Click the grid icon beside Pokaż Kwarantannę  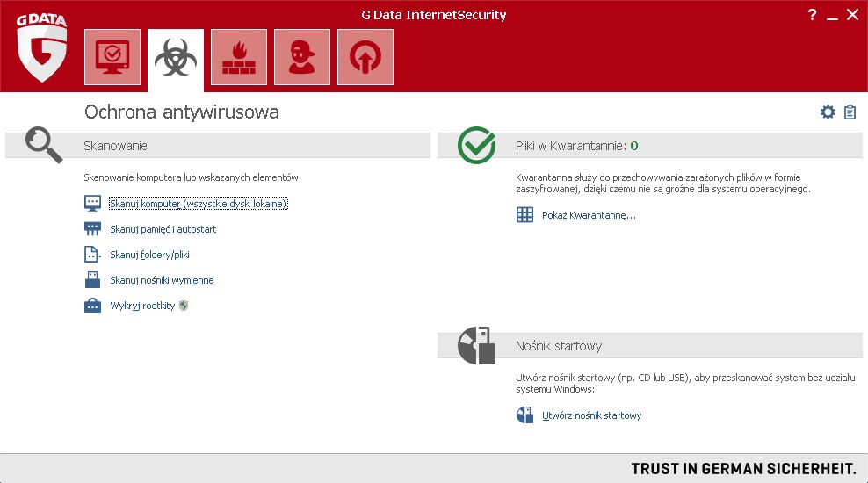524,214
